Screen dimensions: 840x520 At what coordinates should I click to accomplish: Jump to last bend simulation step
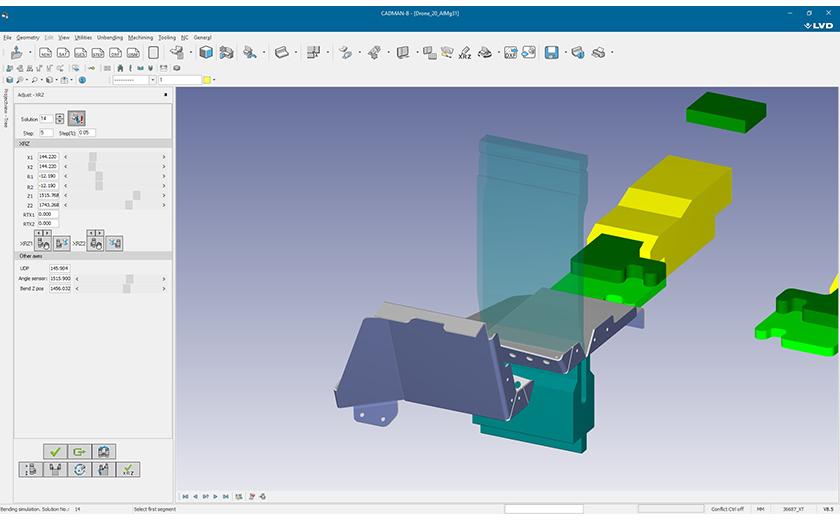(x=226, y=497)
